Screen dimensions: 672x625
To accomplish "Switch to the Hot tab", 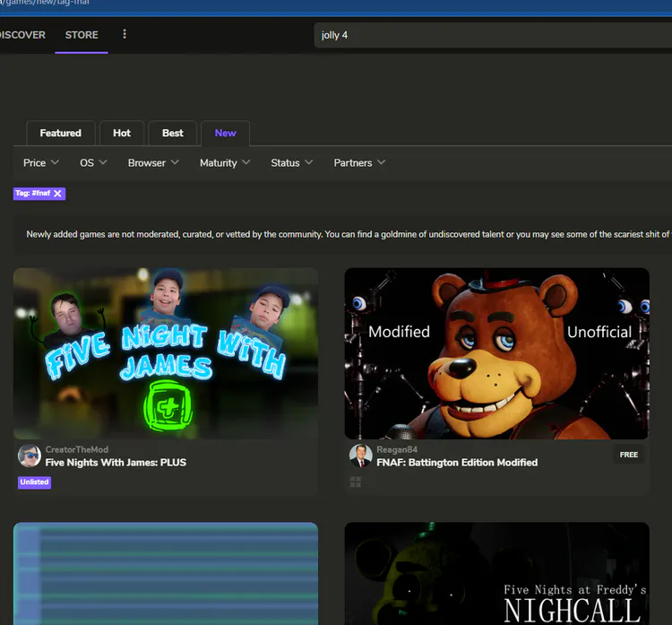I will point(122,133).
